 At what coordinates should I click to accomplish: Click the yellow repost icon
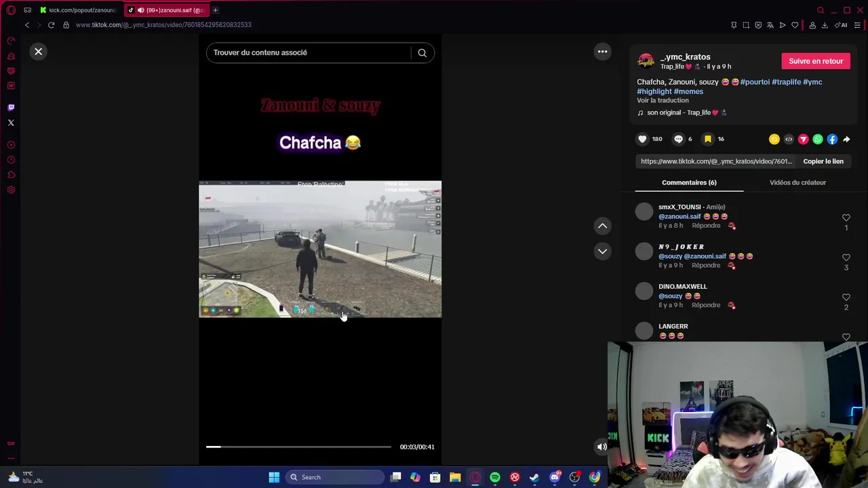point(774,139)
